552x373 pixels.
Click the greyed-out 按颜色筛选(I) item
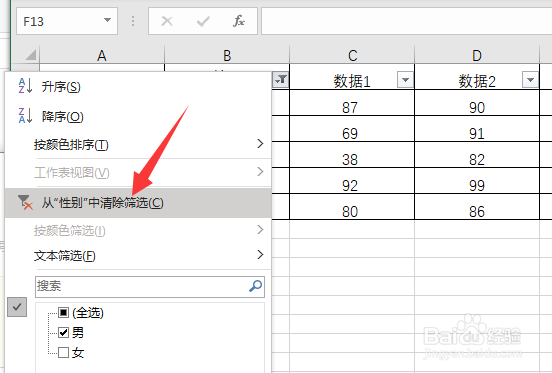(x=138, y=230)
